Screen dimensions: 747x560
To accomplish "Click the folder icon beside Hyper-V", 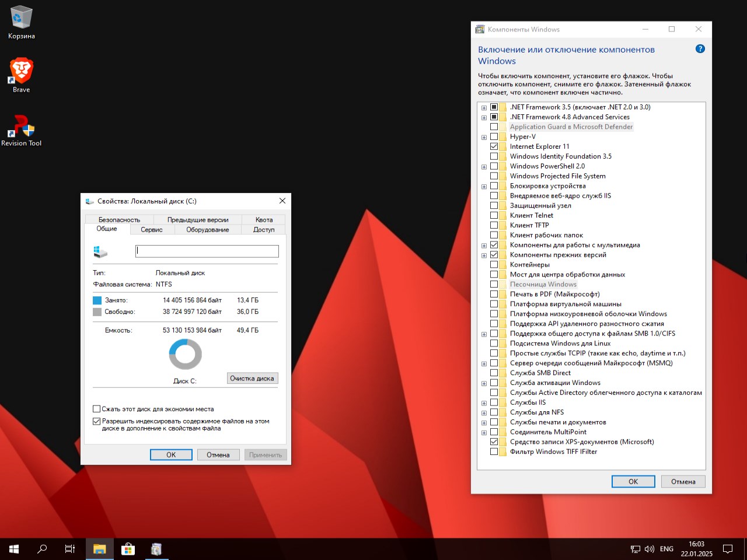I will click(503, 136).
